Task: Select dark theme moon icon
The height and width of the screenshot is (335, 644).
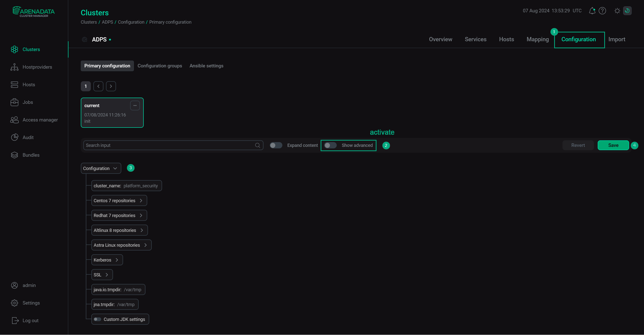Action: coord(627,11)
